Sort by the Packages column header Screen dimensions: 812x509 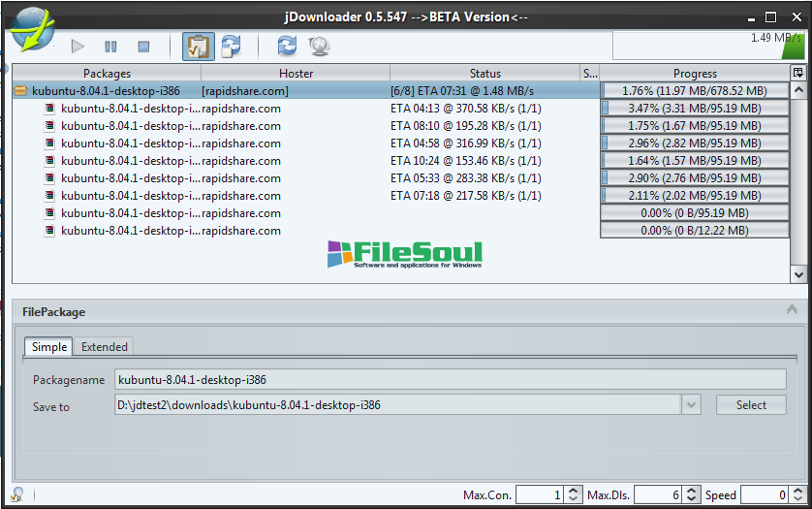pyautogui.click(x=107, y=73)
